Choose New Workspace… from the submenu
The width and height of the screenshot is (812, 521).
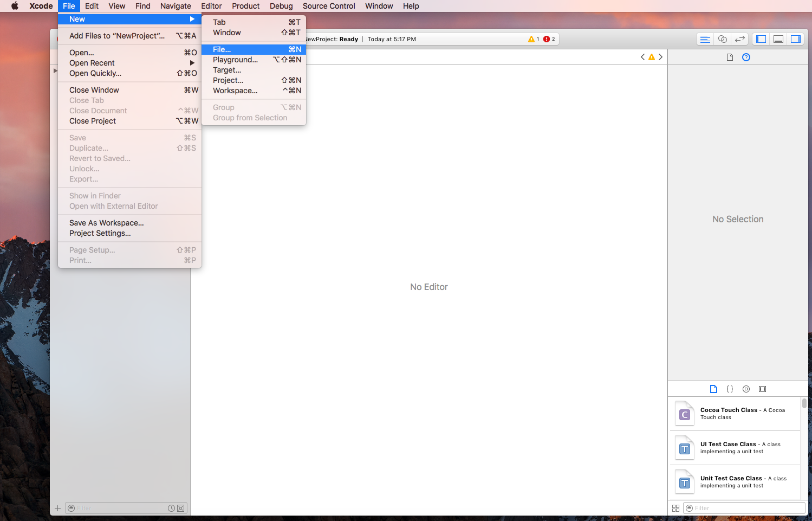click(x=254, y=91)
